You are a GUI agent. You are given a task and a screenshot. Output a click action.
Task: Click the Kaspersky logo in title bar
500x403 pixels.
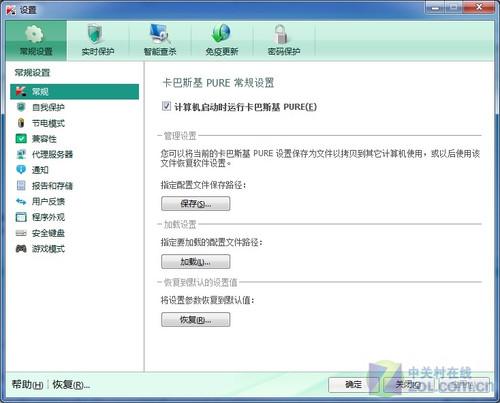(11, 10)
